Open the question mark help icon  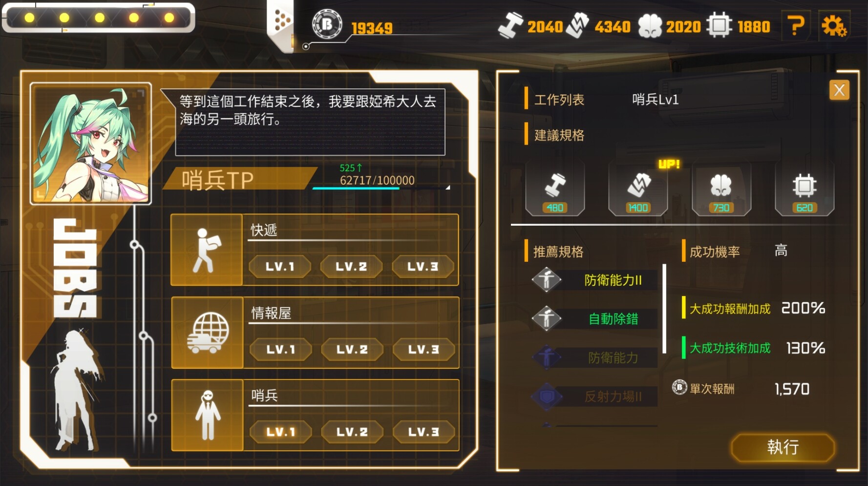point(796,26)
